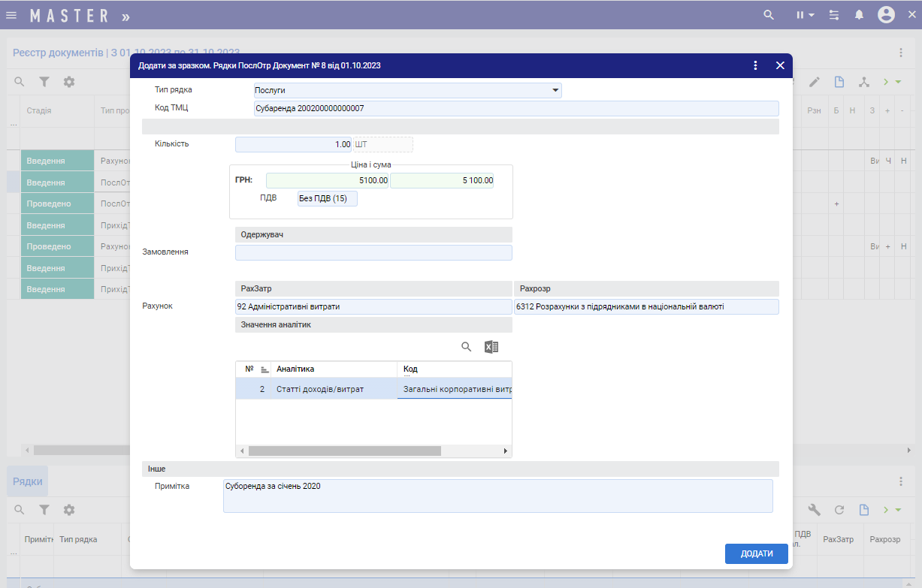Search in the analytics values table

coord(467,347)
